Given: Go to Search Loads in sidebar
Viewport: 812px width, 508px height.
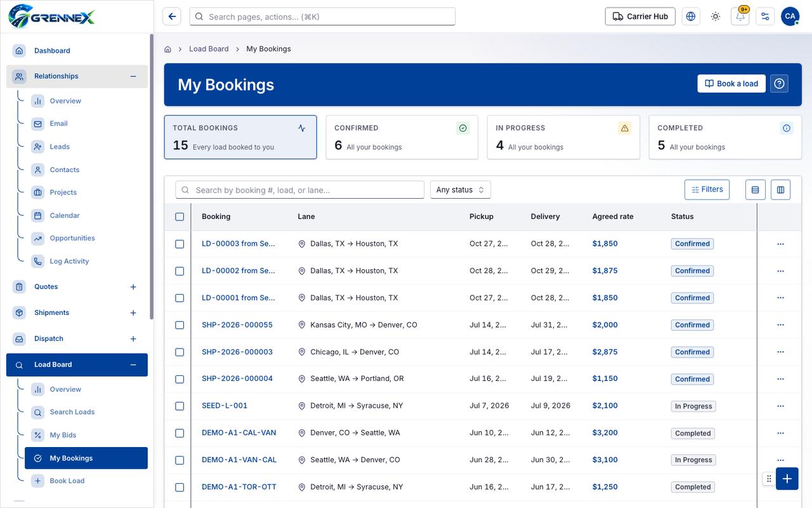Looking at the screenshot, I should (86, 412).
